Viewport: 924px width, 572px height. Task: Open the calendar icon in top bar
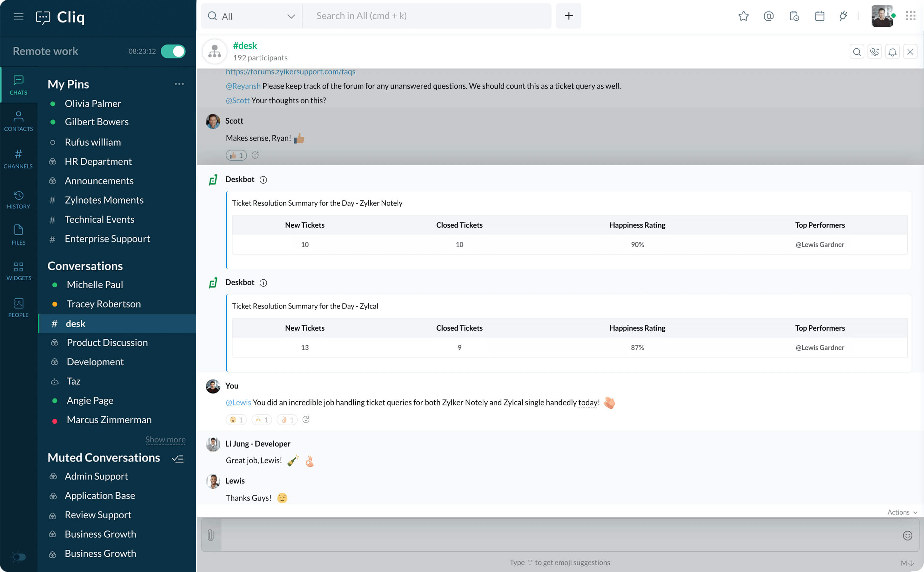coord(819,16)
